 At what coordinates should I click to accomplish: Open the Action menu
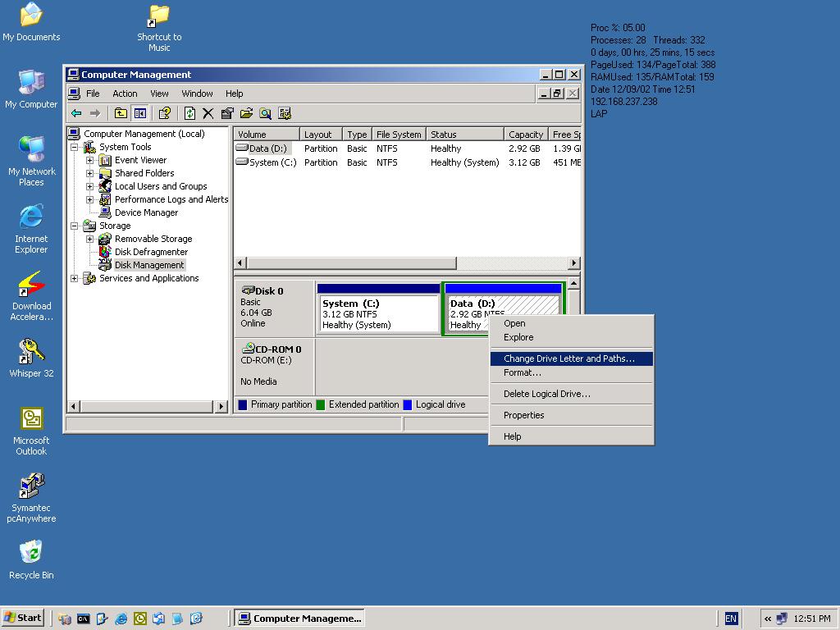[x=125, y=94]
